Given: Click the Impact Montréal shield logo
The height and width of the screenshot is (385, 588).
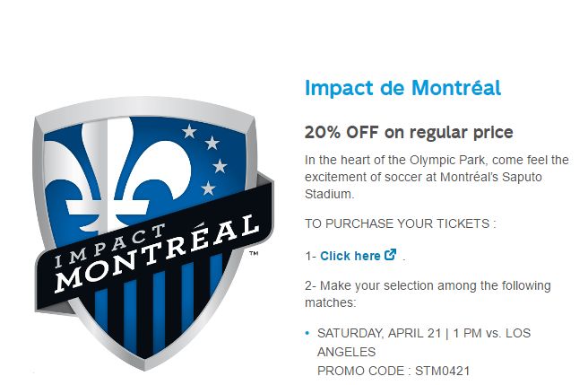Looking at the screenshot, I should (x=154, y=232).
